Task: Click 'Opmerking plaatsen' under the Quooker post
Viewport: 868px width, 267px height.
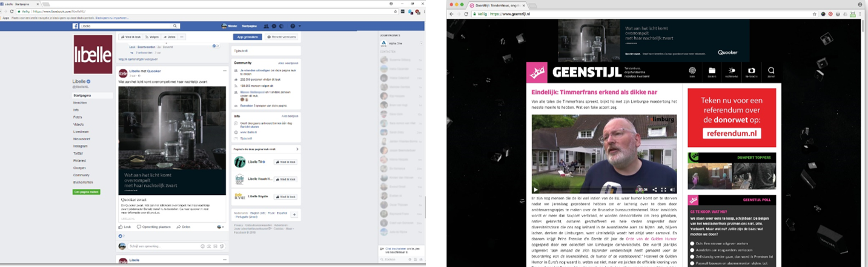Action: tap(154, 226)
